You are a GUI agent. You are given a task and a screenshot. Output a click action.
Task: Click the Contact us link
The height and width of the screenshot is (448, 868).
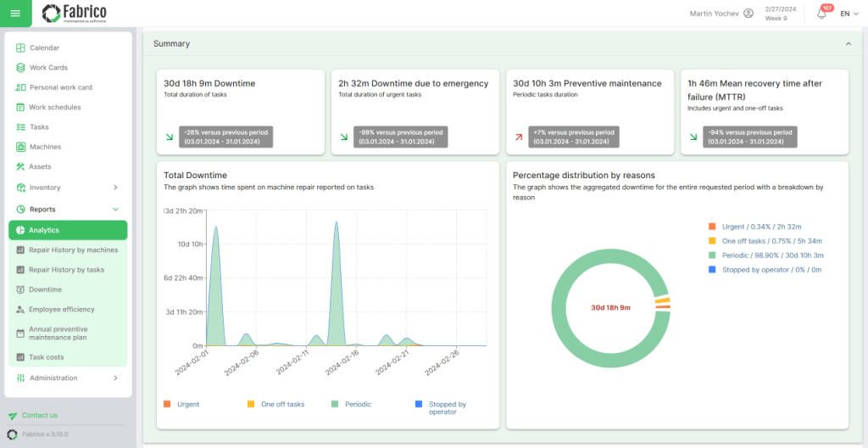[39, 416]
